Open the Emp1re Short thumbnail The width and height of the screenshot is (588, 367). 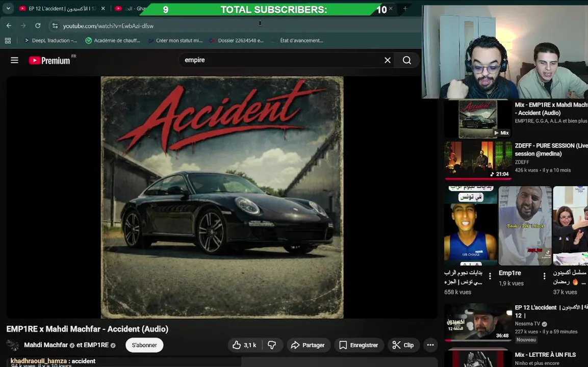pos(525,226)
